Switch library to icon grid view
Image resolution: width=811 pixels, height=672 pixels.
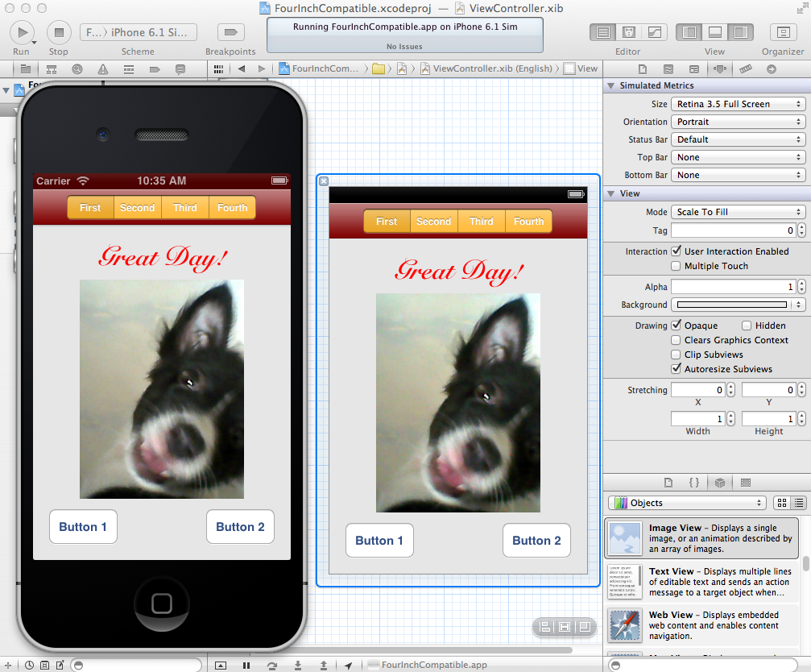click(782, 502)
